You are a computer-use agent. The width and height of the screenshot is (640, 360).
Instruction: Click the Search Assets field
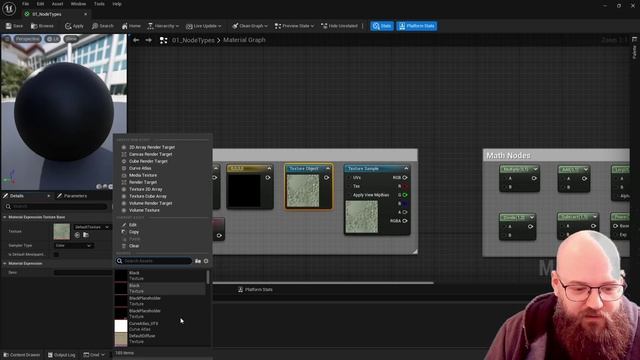click(x=153, y=261)
